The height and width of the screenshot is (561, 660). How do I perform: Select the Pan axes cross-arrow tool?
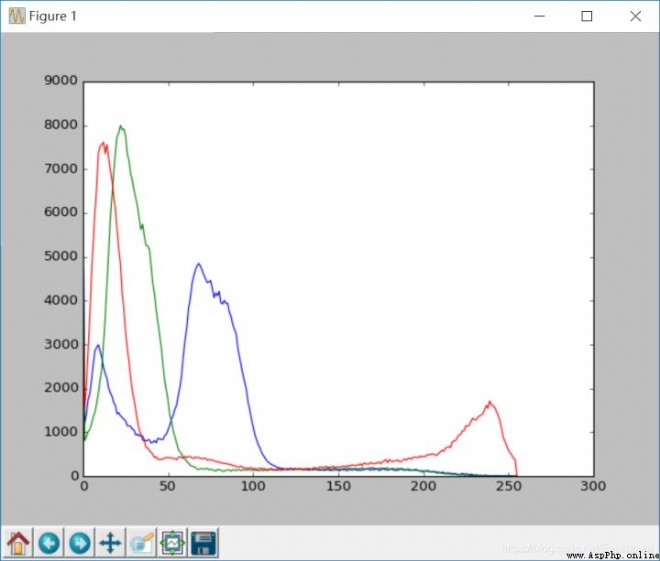(x=110, y=543)
